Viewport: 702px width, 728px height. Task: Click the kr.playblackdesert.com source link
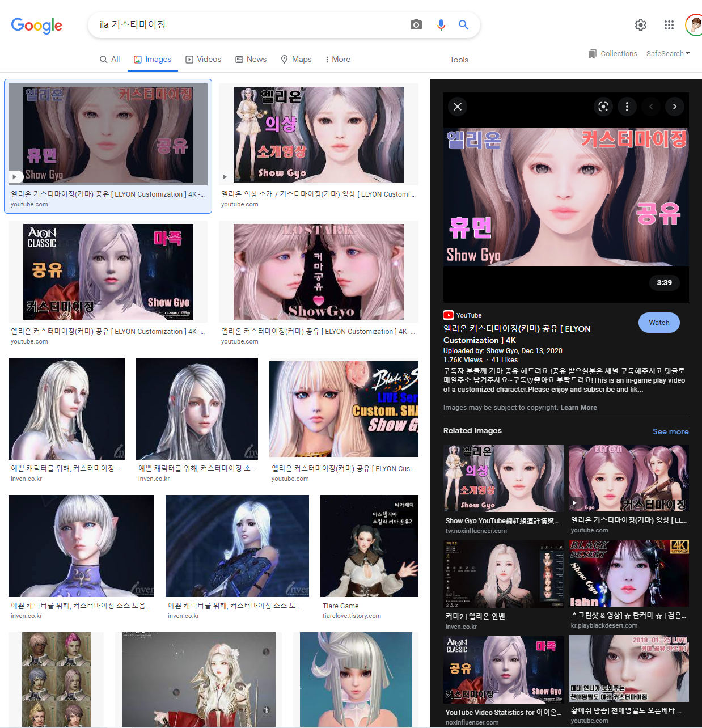[x=604, y=625]
